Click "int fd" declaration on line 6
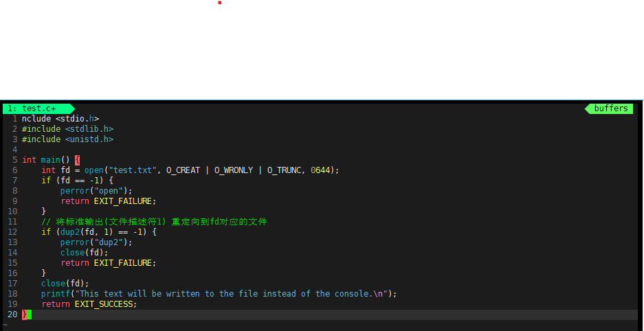Screen dimensions: 644x331 [x=56, y=170]
